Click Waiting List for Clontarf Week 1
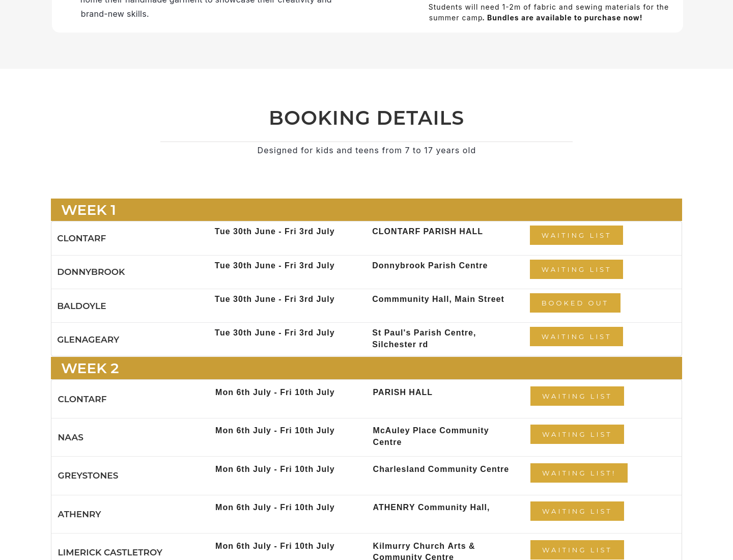733x560 pixels. point(576,235)
